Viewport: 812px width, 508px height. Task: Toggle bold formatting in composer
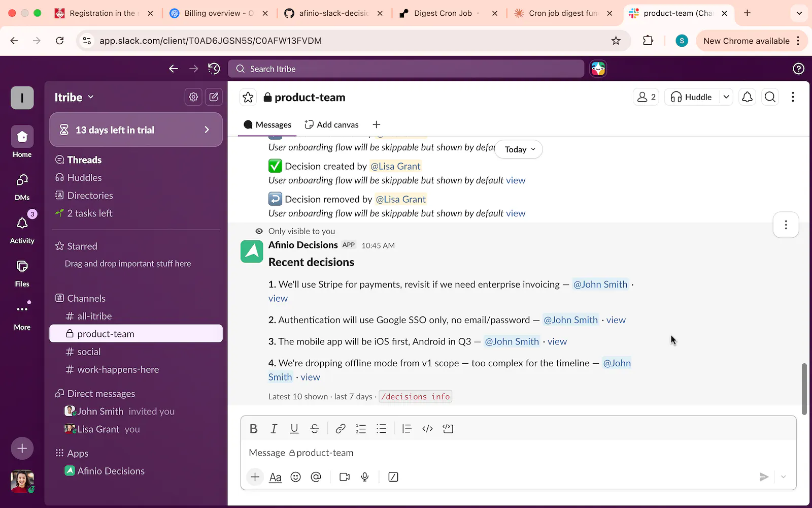click(254, 429)
